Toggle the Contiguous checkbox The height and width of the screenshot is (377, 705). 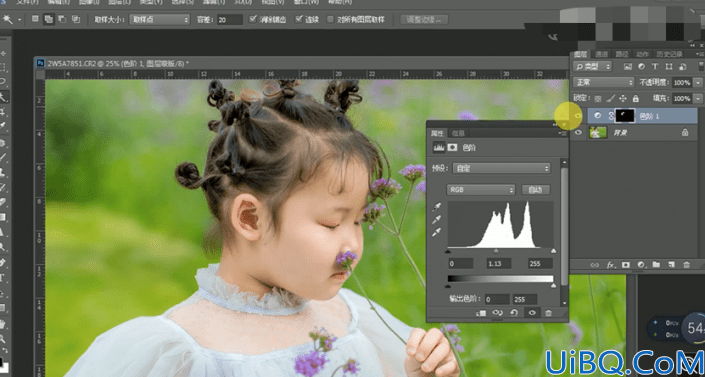point(299,19)
